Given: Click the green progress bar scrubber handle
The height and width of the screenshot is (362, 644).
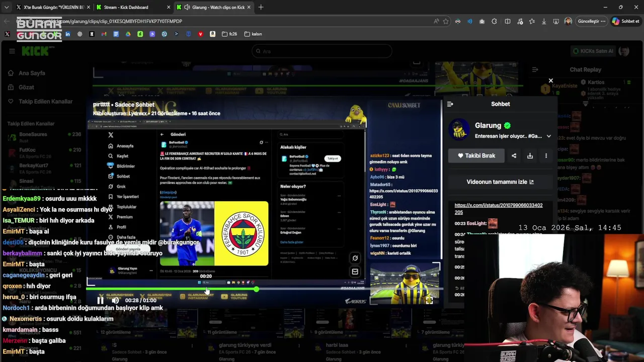Looking at the screenshot, I should (257, 289).
